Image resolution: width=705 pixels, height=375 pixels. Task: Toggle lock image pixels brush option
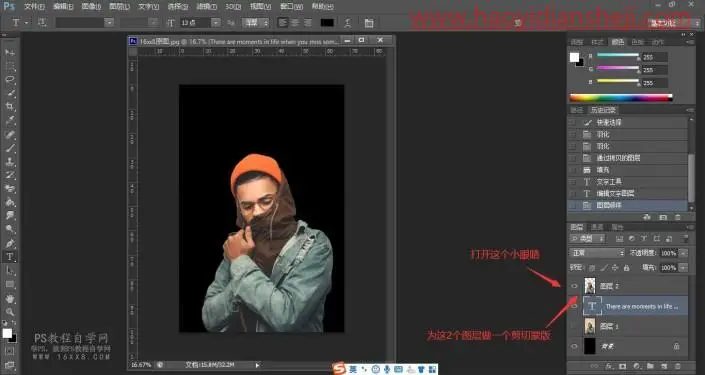(x=603, y=268)
